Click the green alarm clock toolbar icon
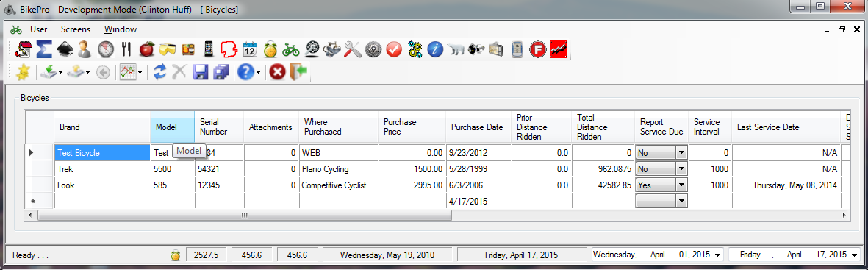868x270 pixels. (x=270, y=50)
